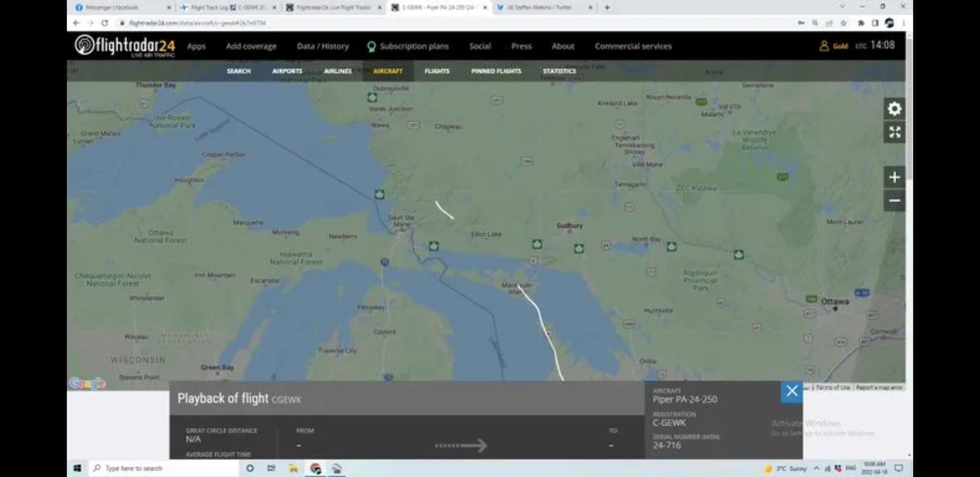Zoom in the map with plus button
The image size is (980, 477).
click(894, 177)
